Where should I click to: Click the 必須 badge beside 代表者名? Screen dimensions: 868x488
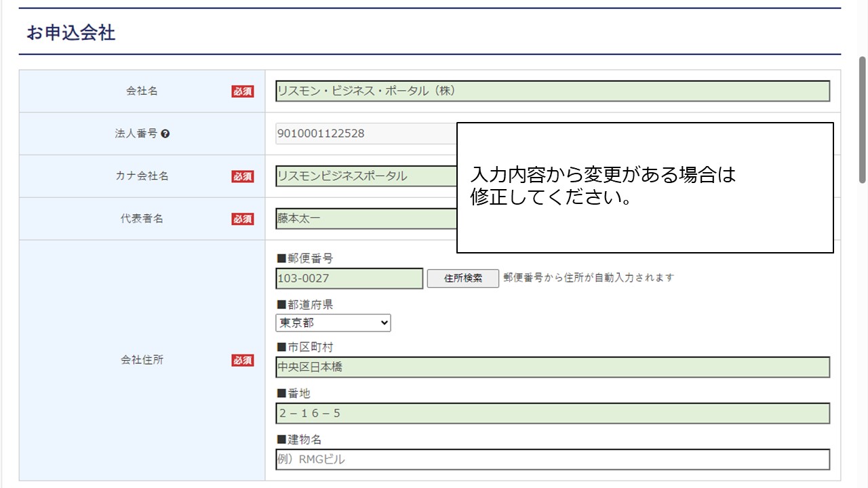(x=243, y=219)
